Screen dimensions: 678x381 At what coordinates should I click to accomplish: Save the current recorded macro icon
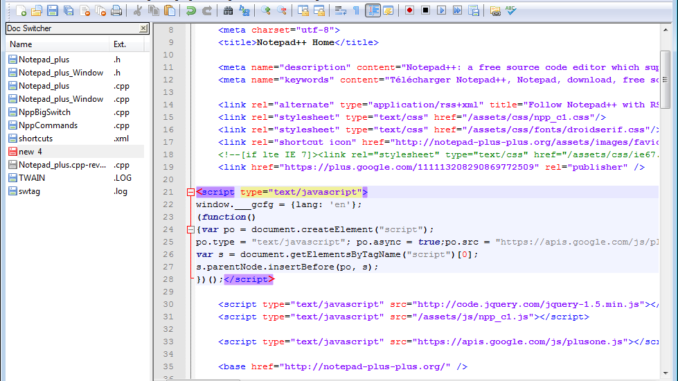coord(474,11)
